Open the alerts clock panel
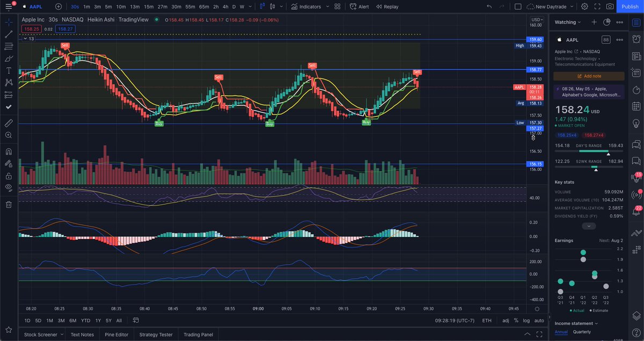Screen dimensions: 644x341 coord(636,39)
